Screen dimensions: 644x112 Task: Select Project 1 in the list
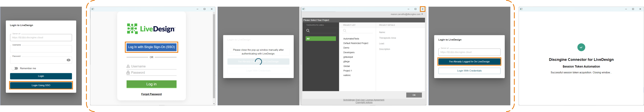pyautogui.click(x=348, y=71)
